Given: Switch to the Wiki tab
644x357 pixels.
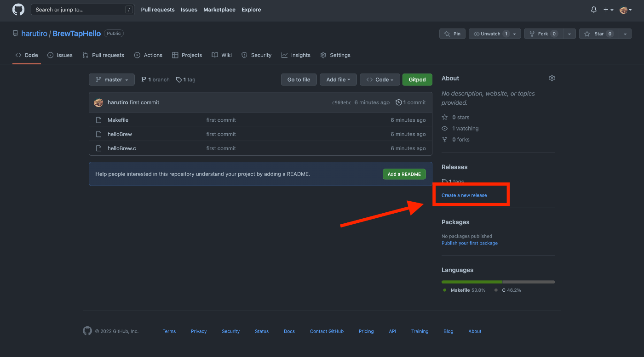Looking at the screenshot, I should 222,55.
